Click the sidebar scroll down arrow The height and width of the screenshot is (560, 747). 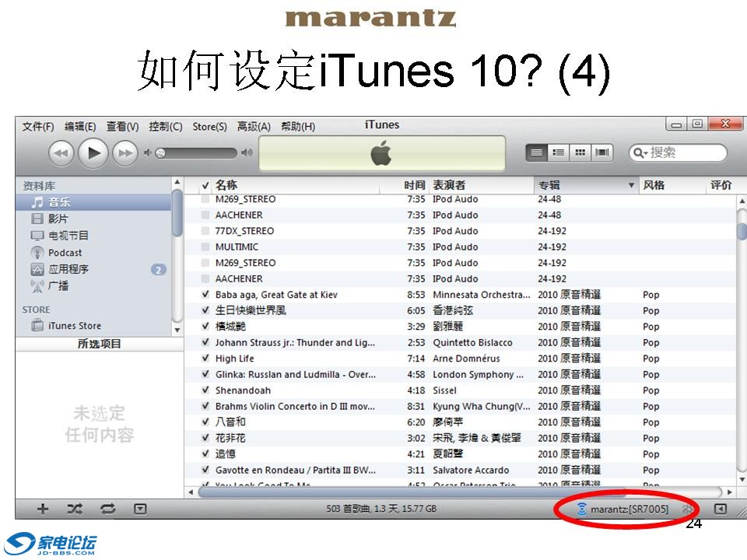pos(177,330)
